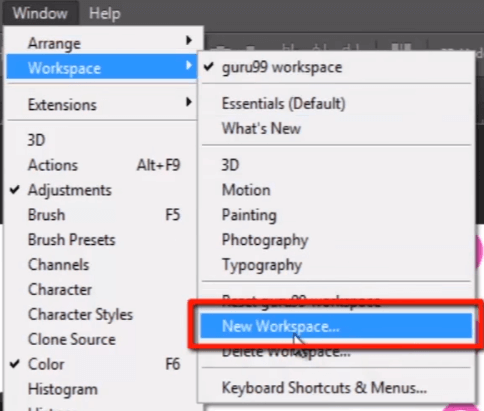Image resolution: width=484 pixels, height=411 pixels.
Task: Open the Brush Presets panel
Action: [x=102, y=240]
